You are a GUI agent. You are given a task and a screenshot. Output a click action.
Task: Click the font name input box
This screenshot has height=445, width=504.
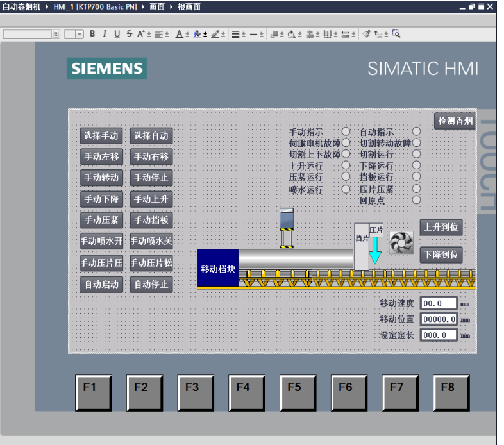coord(28,34)
